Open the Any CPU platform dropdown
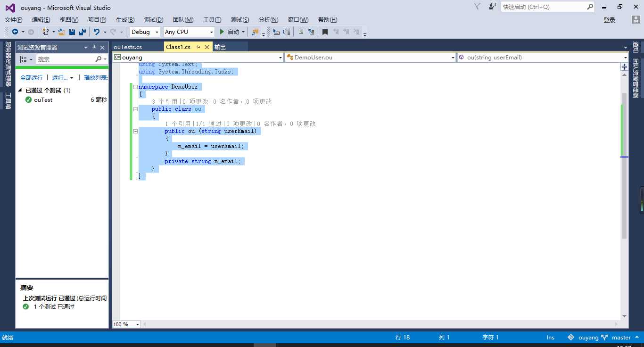Screen dimensions: 644x347 (x=189, y=32)
